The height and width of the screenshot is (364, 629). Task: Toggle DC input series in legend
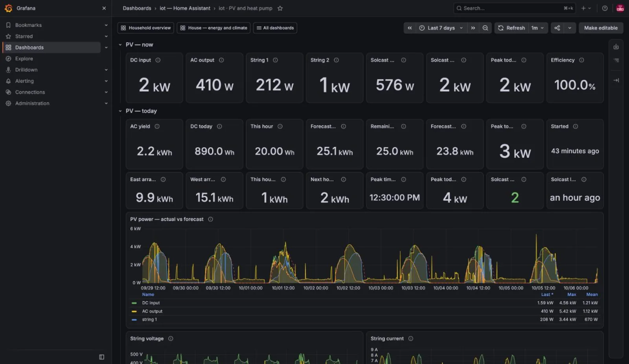point(151,303)
